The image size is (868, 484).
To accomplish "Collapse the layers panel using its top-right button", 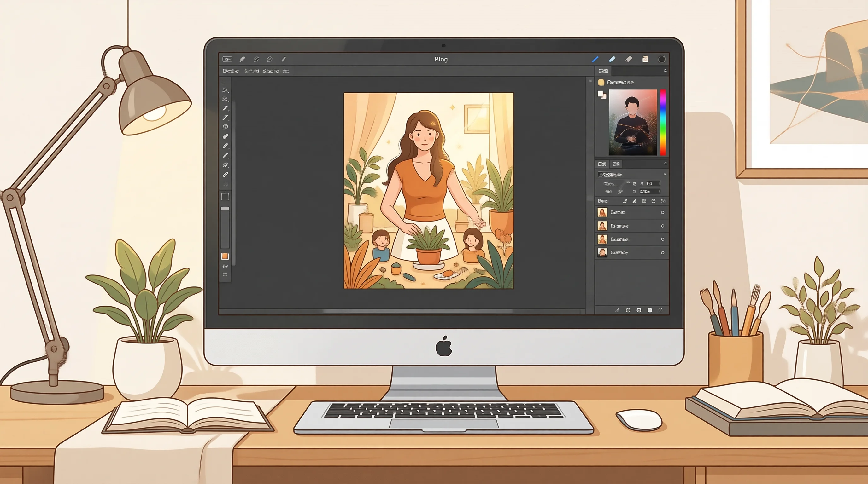I will tap(666, 164).
